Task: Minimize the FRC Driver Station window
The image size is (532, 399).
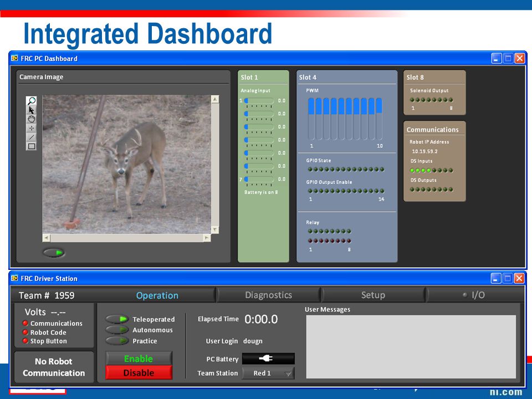Action: click(x=496, y=279)
